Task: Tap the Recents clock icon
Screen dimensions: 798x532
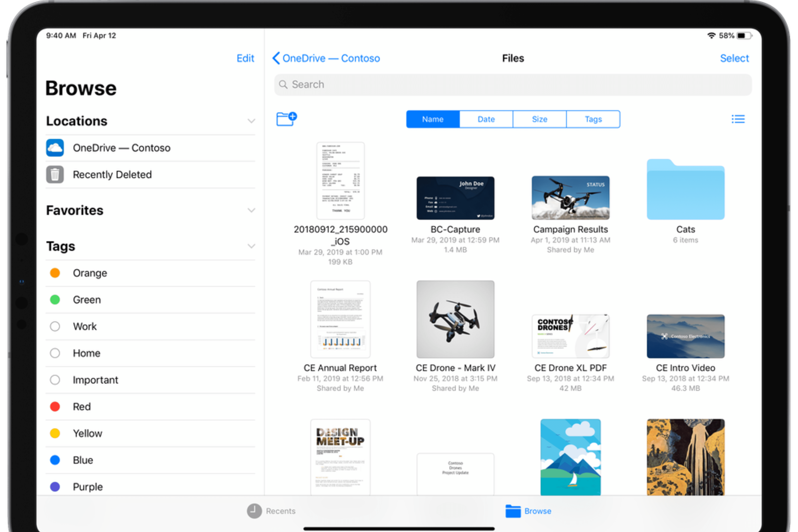Action: [x=254, y=511]
